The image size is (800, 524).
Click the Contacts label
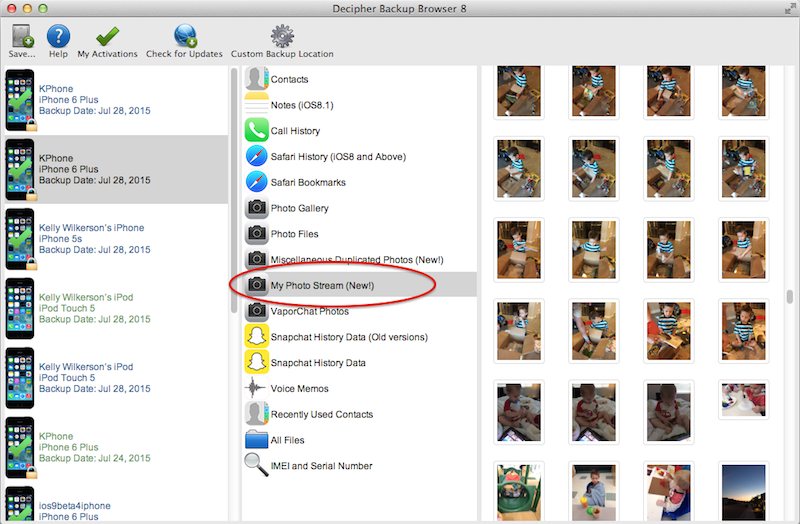pos(289,79)
